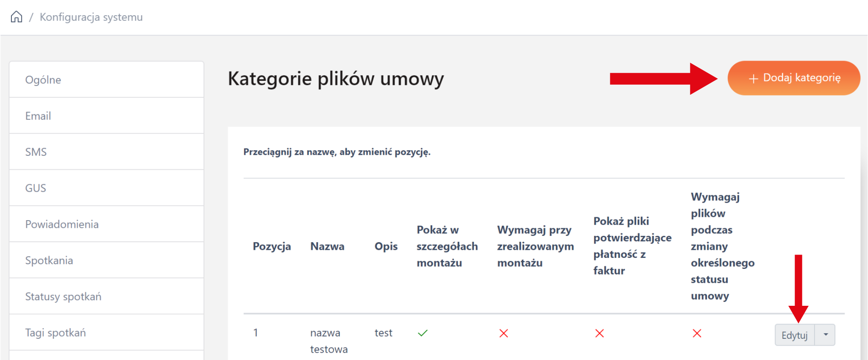The height and width of the screenshot is (360, 868).
Task: Click Konfiguracja systemu breadcrumb link
Action: pos(91,17)
